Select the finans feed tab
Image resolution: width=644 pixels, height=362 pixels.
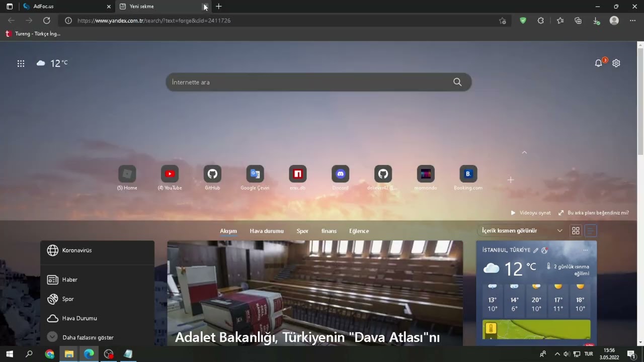pos(329,231)
